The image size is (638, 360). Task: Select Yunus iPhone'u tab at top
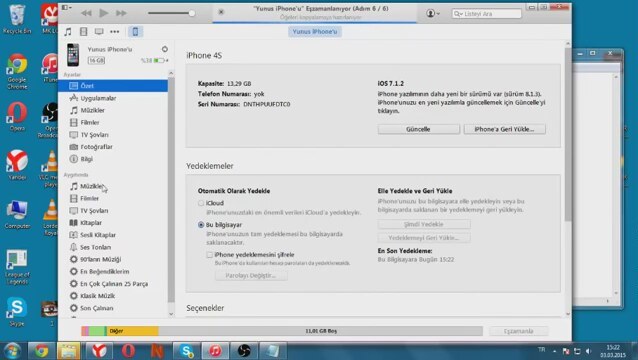315,31
